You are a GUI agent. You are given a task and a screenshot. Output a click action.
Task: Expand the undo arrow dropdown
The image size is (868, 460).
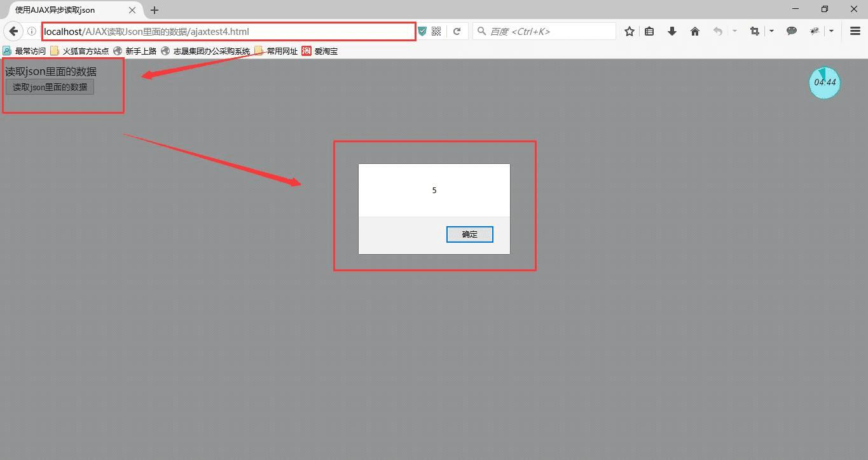click(x=734, y=31)
